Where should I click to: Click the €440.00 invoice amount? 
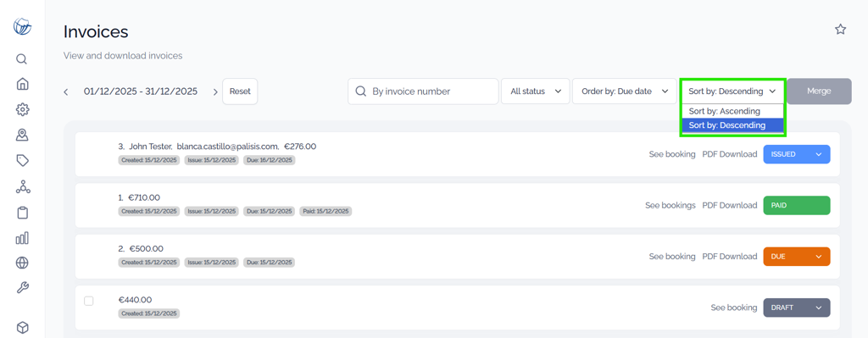[x=135, y=300]
